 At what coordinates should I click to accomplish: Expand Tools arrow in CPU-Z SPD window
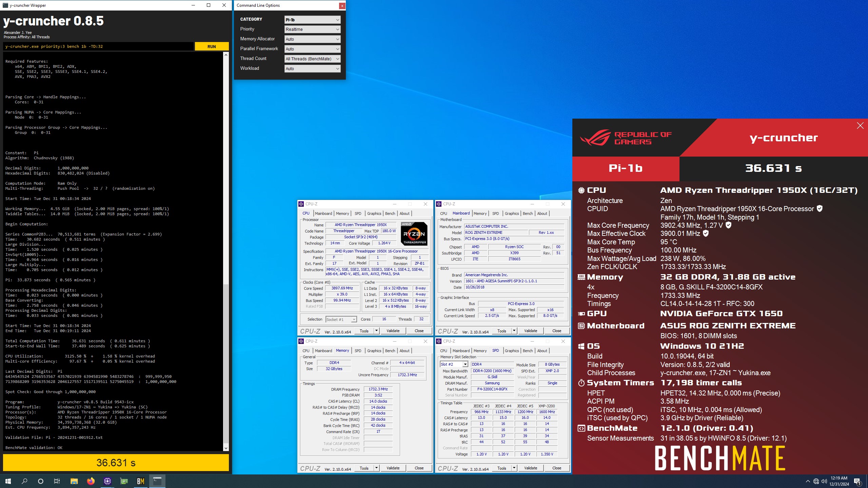tap(514, 468)
